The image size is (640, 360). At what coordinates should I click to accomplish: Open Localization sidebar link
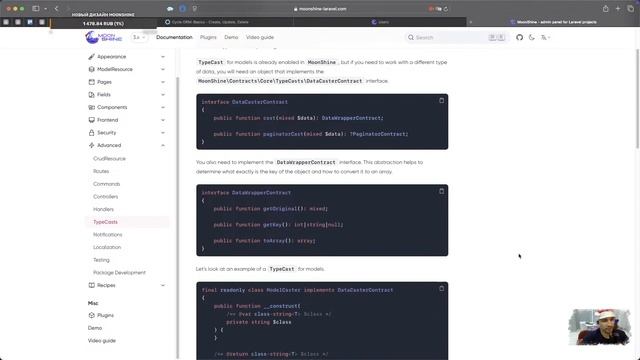107,247
